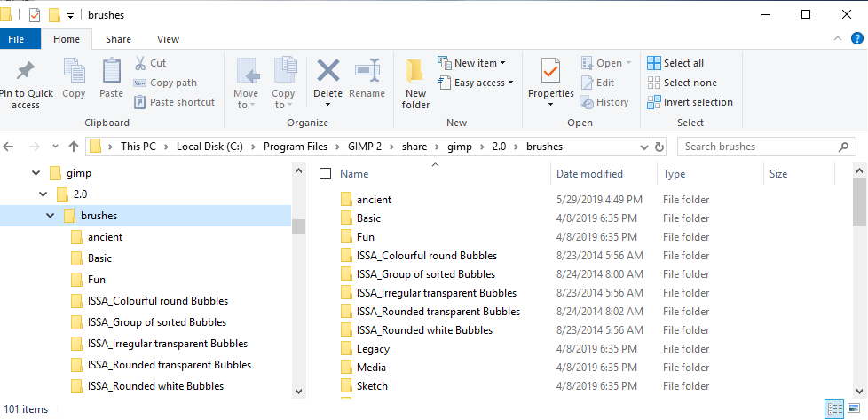Click New folder icon in title bar
This screenshot has width=868, height=420.
54,15
